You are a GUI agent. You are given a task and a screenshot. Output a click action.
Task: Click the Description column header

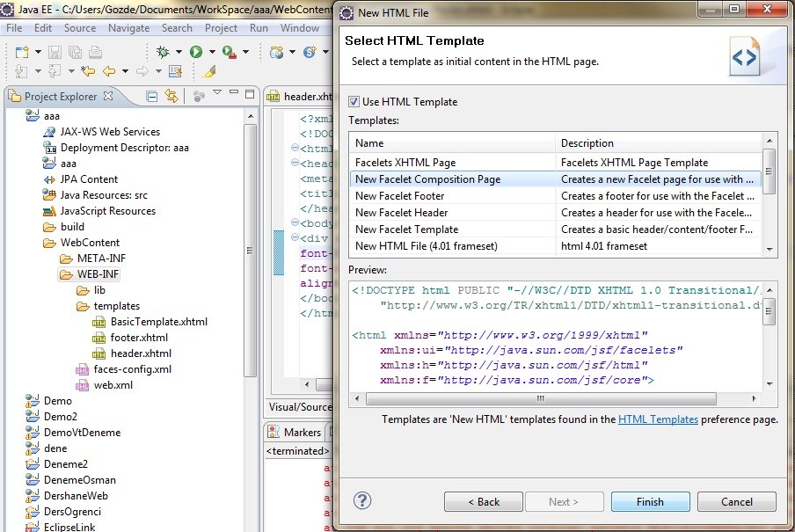pyautogui.click(x=659, y=143)
